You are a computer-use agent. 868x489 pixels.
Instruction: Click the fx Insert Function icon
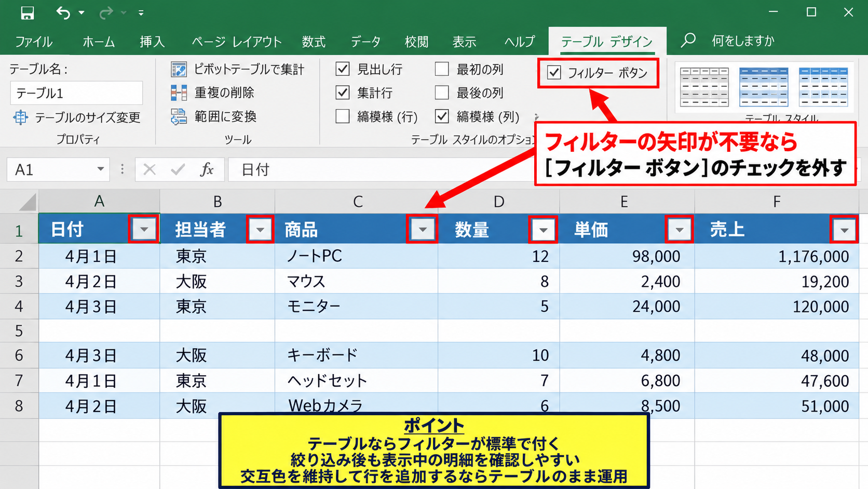coord(207,169)
